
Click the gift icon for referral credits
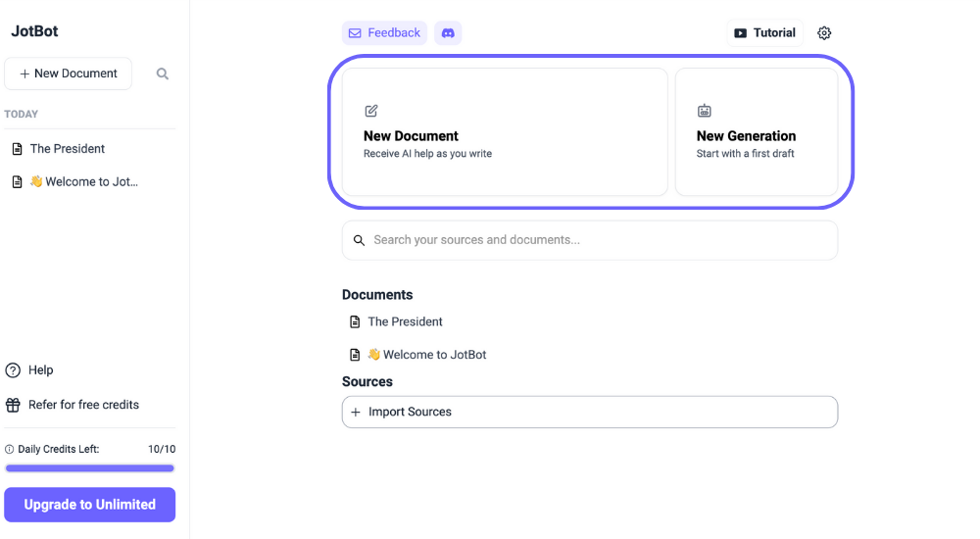pyautogui.click(x=13, y=405)
